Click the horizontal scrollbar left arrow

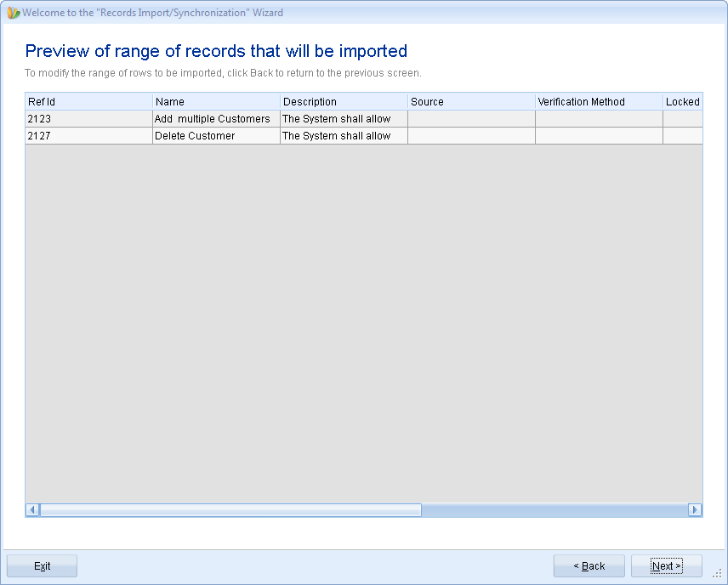[x=32, y=510]
